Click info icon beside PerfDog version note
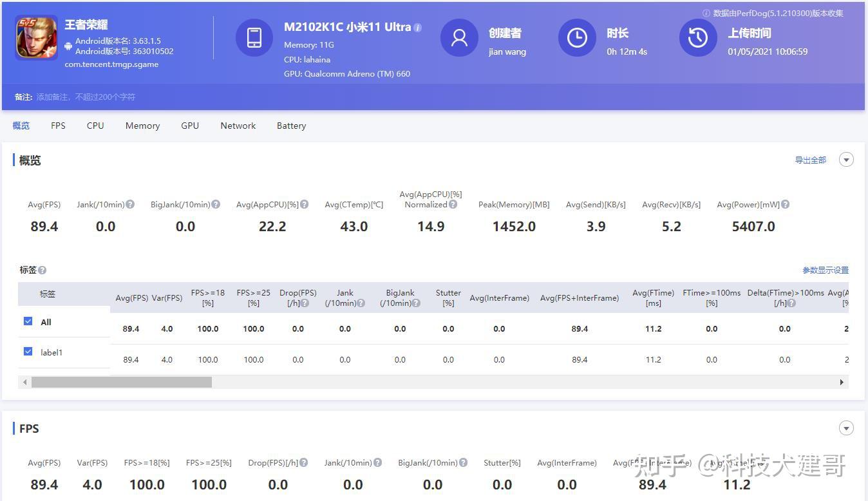This screenshot has width=868, height=501. point(706,13)
